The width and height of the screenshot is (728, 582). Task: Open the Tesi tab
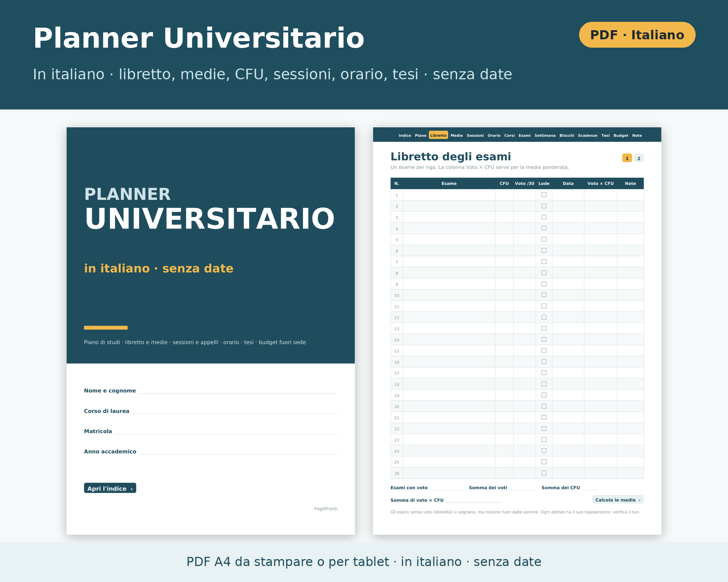point(605,135)
